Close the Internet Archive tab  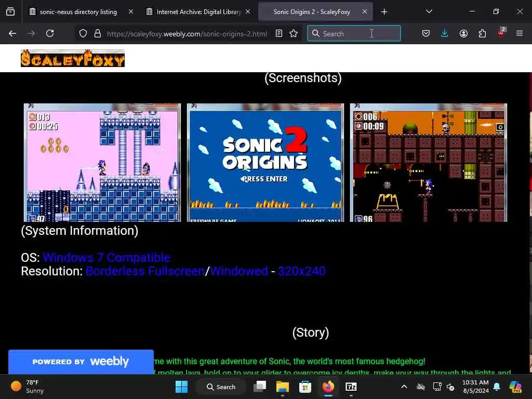(248, 12)
